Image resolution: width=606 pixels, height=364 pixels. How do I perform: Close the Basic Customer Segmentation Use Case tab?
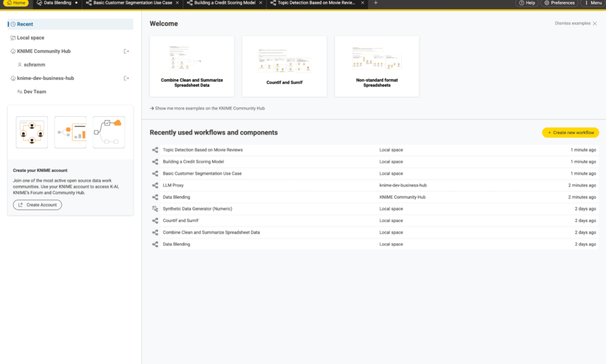177,3
